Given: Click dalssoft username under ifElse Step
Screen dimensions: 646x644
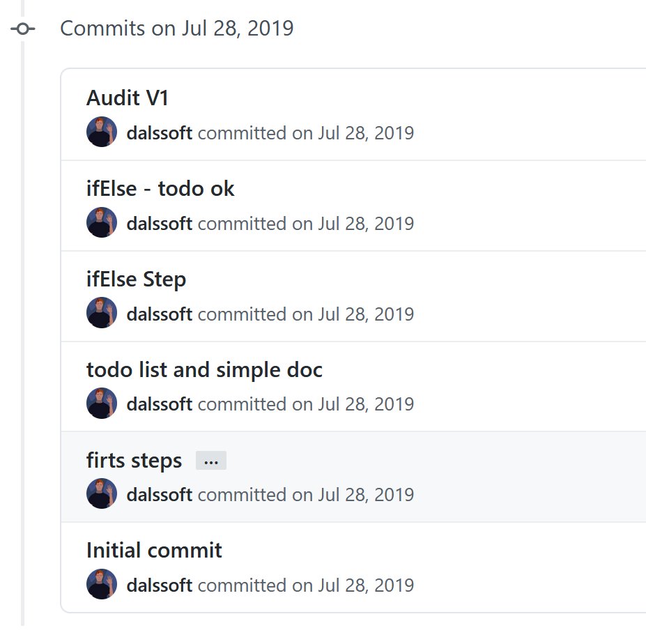Looking at the screenshot, I should [160, 314].
